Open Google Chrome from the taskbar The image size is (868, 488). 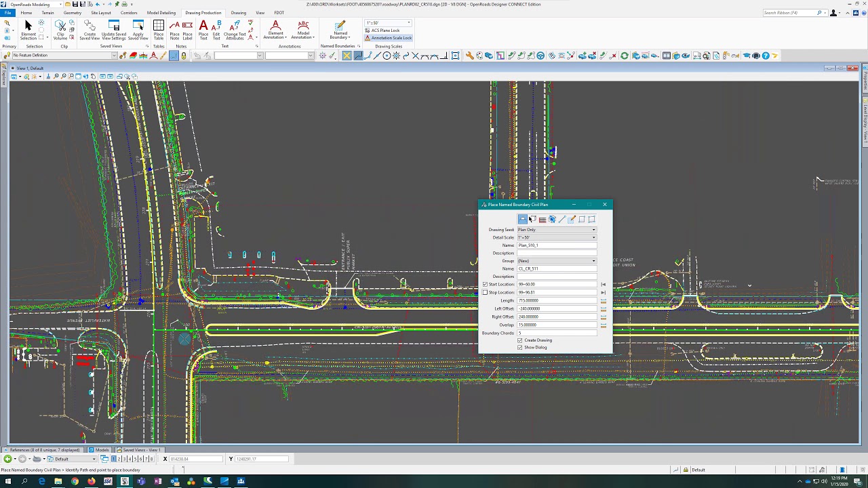[x=75, y=481]
